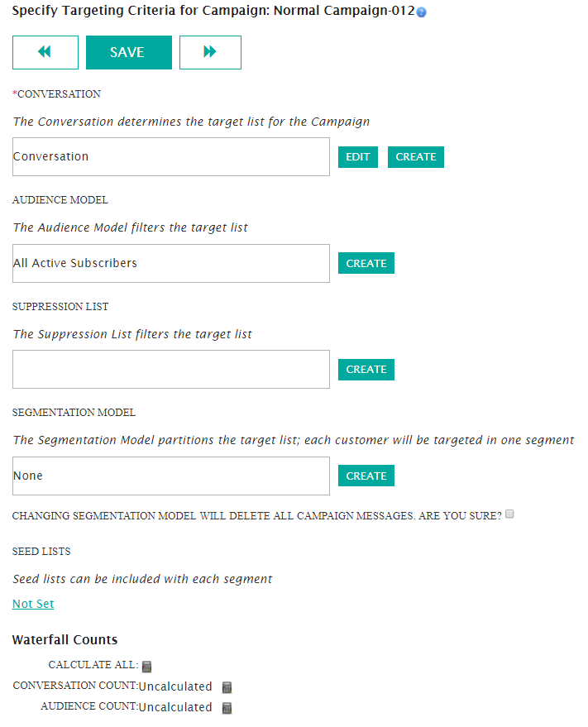Open the Segmentation Model field showing None
Viewport: 588px width, 727px height.
[171, 476]
